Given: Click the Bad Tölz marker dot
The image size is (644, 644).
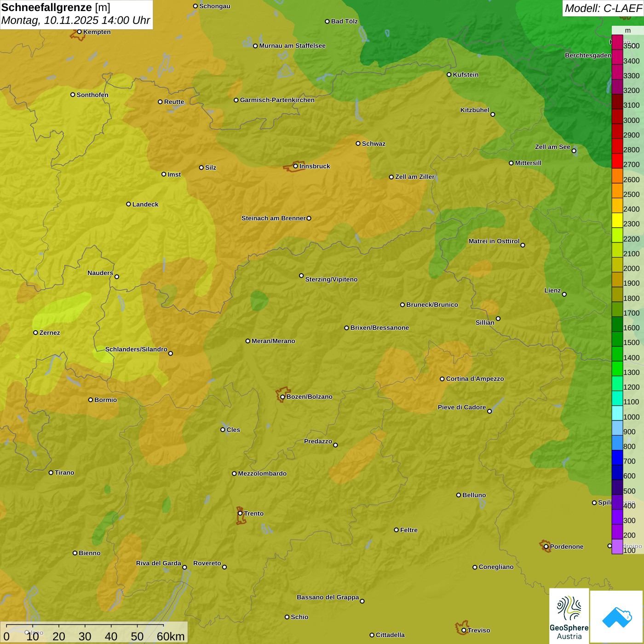Looking at the screenshot, I should pos(327,21).
